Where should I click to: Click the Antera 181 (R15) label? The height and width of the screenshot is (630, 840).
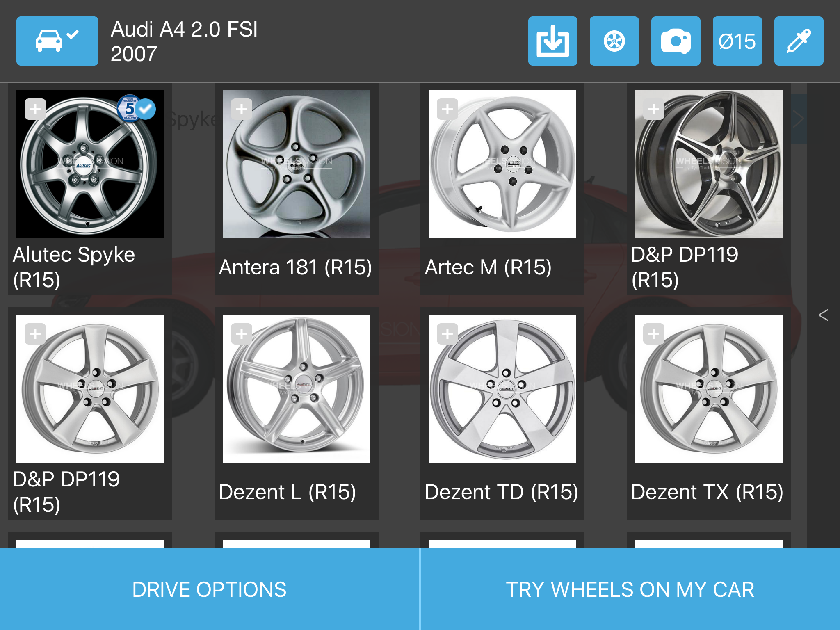[x=296, y=267]
